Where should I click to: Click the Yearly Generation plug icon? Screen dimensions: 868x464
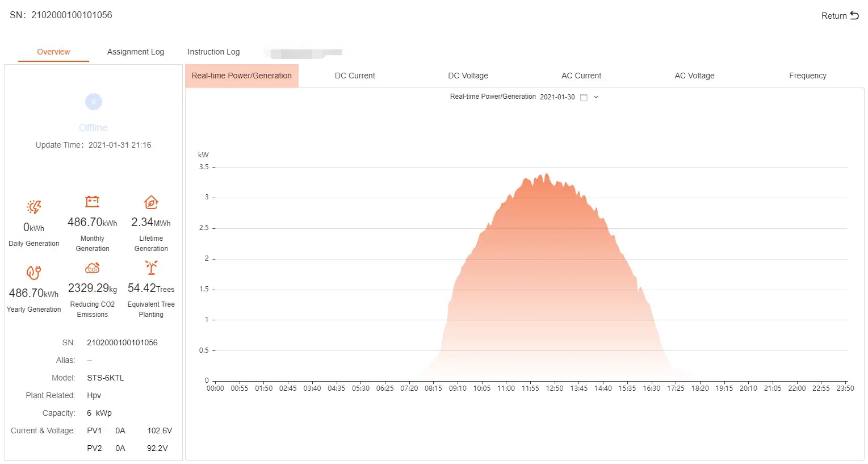click(x=34, y=273)
